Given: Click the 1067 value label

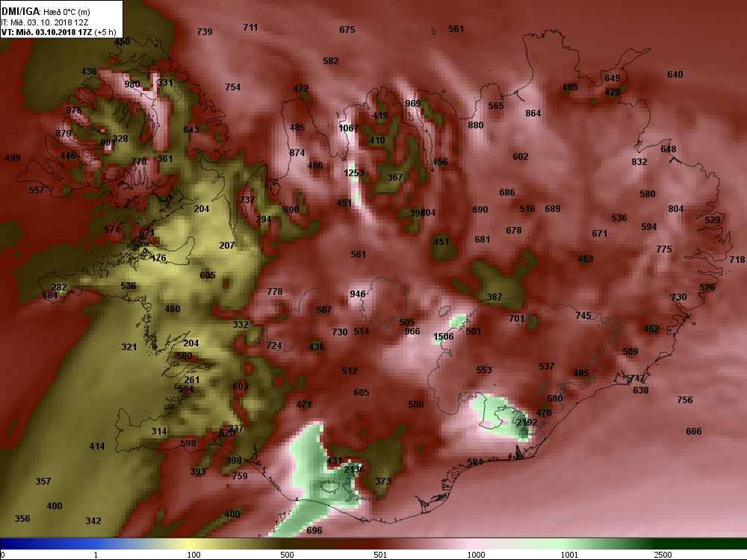Looking at the screenshot, I should (348, 128).
